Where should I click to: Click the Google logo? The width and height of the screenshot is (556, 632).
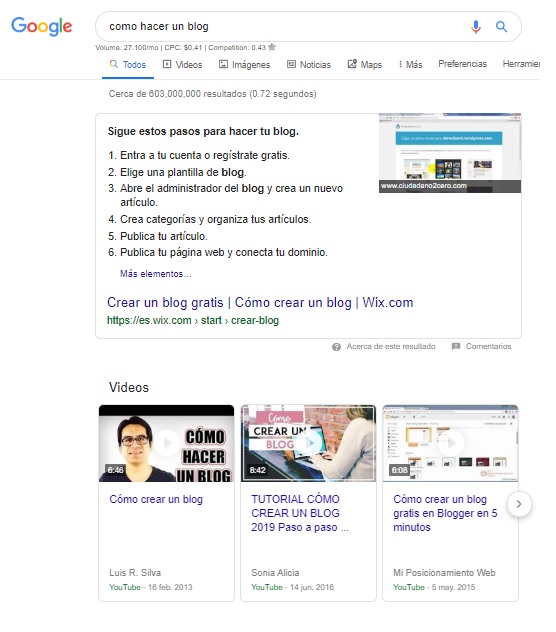[x=42, y=26]
